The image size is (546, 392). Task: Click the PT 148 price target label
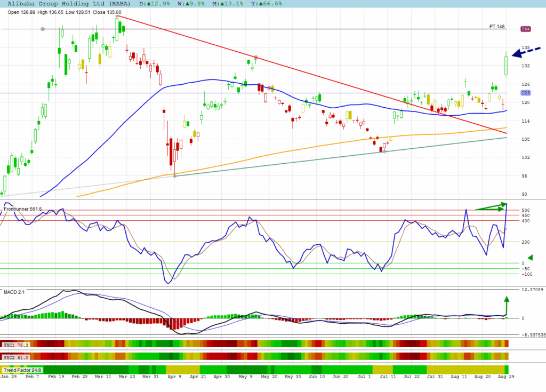click(496, 27)
